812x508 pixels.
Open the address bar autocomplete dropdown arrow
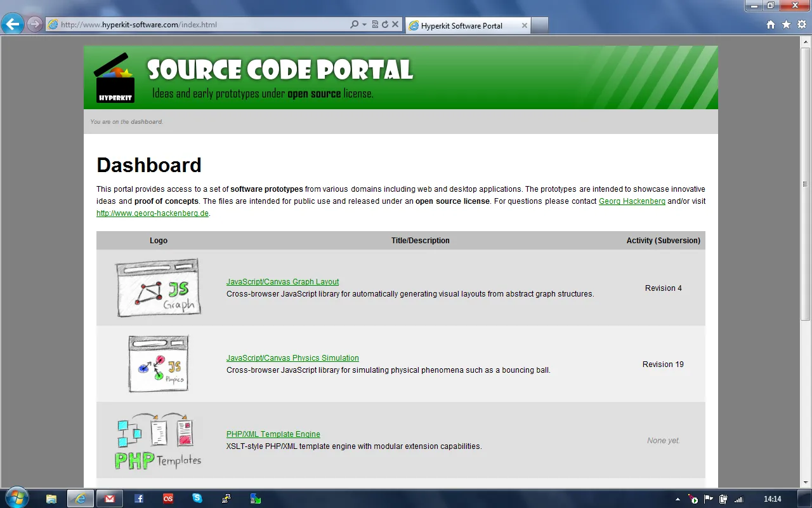coord(364,25)
